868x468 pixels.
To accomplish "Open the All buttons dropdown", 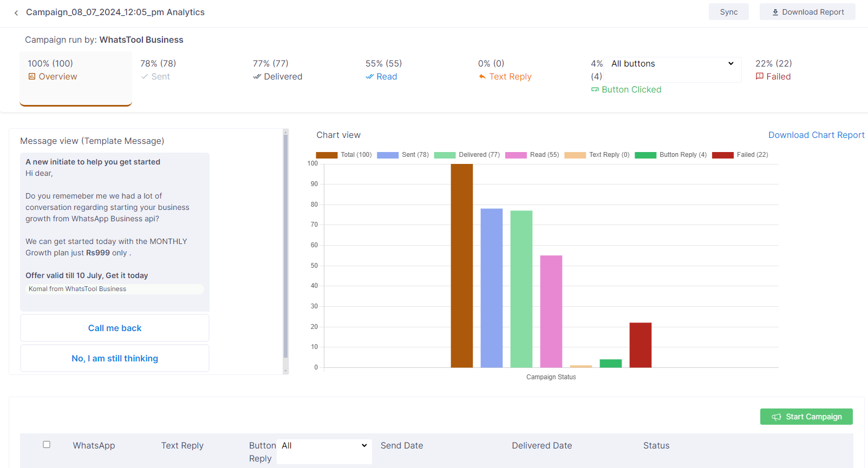I will pyautogui.click(x=672, y=64).
